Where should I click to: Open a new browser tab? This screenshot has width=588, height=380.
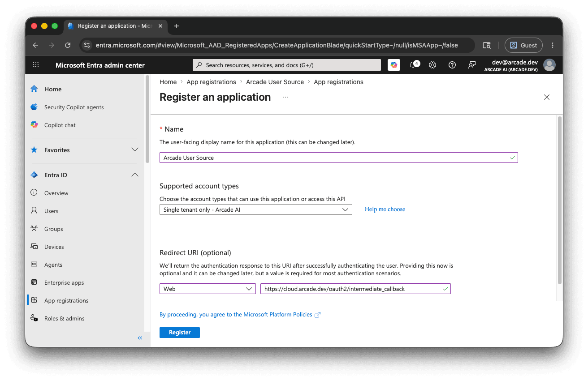point(177,26)
